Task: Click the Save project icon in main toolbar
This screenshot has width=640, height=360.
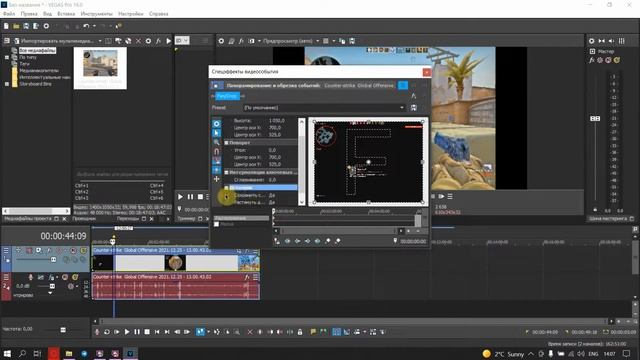Action: click(x=26, y=26)
